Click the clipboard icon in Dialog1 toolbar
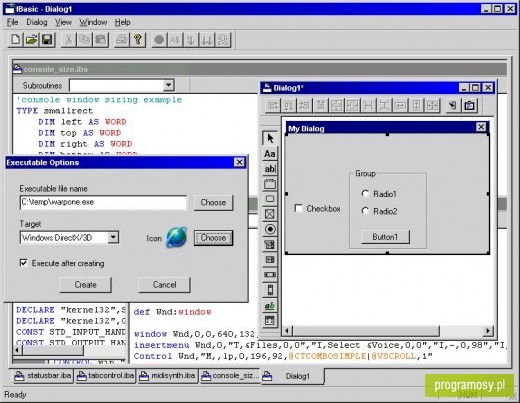 (469, 106)
